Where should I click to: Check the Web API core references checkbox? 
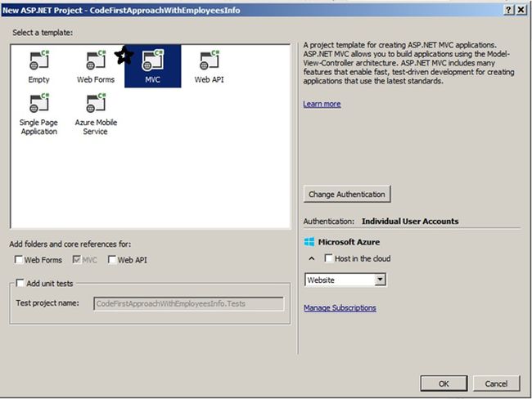click(112, 260)
